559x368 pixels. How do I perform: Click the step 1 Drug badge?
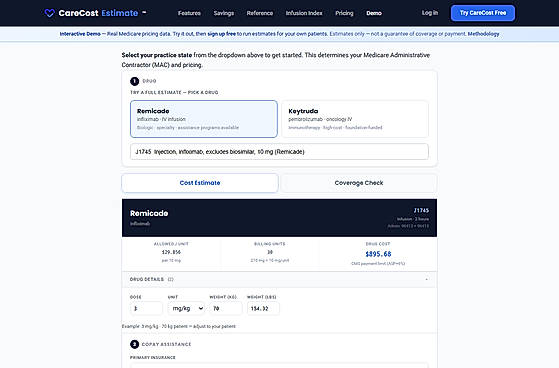point(134,81)
